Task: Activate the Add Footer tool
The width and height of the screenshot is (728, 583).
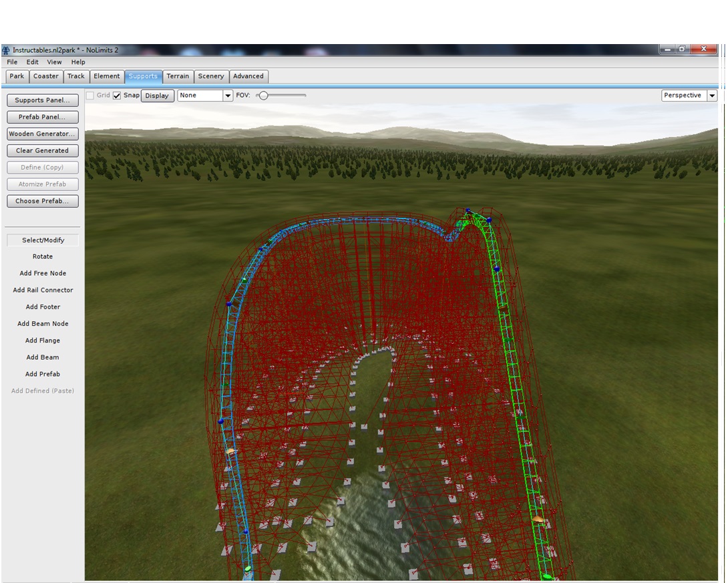Action: pyautogui.click(x=42, y=307)
